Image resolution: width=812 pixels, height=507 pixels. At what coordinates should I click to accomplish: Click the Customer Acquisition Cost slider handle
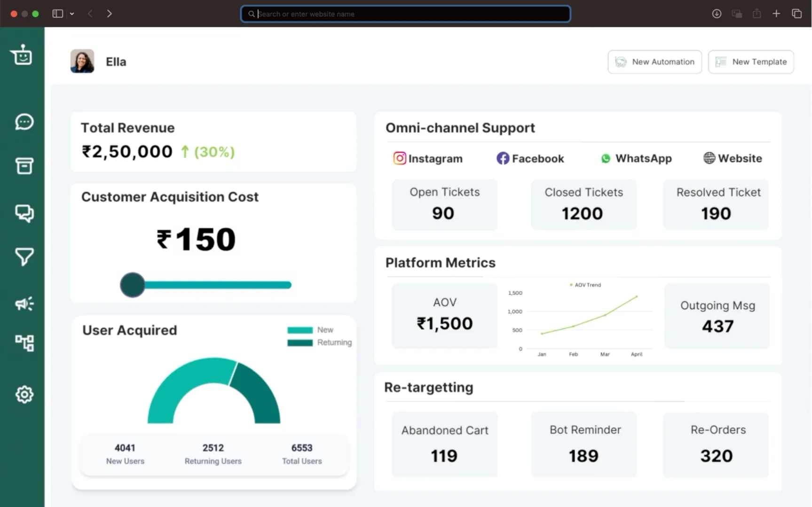[x=133, y=285]
